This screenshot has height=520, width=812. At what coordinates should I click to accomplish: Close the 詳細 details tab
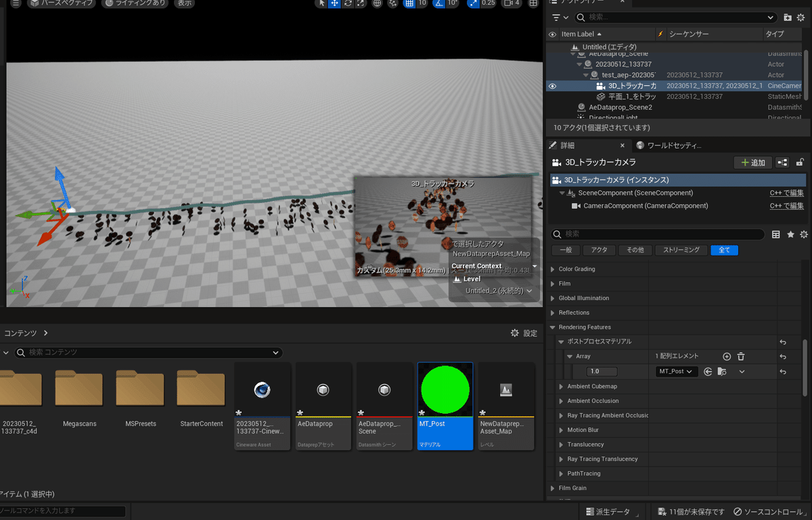(x=623, y=145)
